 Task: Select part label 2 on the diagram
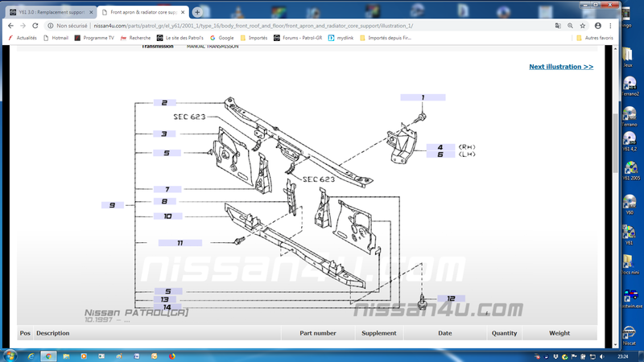coord(165,103)
